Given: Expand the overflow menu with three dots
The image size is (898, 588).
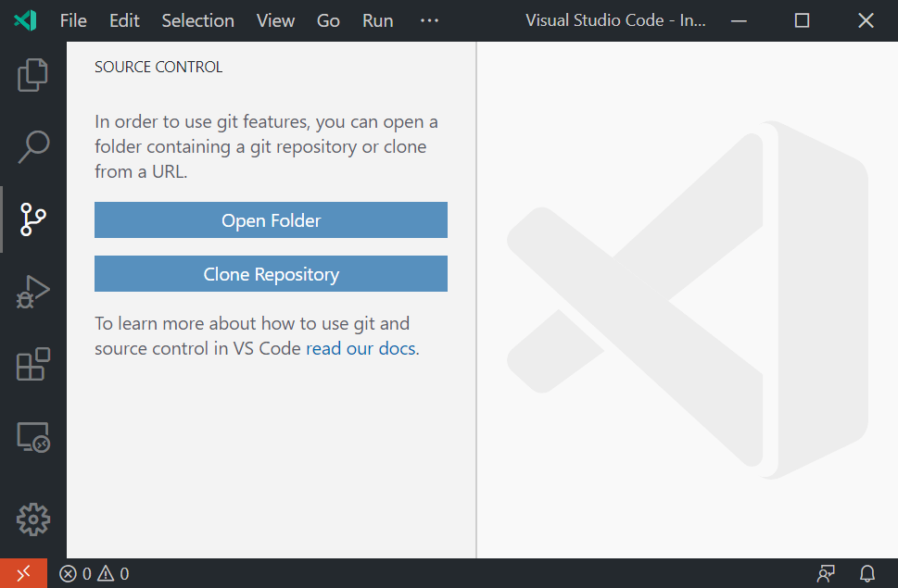Looking at the screenshot, I should tap(428, 19).
